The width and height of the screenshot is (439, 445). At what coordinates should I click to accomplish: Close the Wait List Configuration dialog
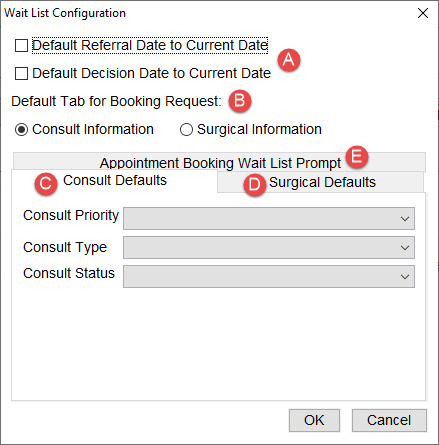pyautogui.click(x=423, y=13)
